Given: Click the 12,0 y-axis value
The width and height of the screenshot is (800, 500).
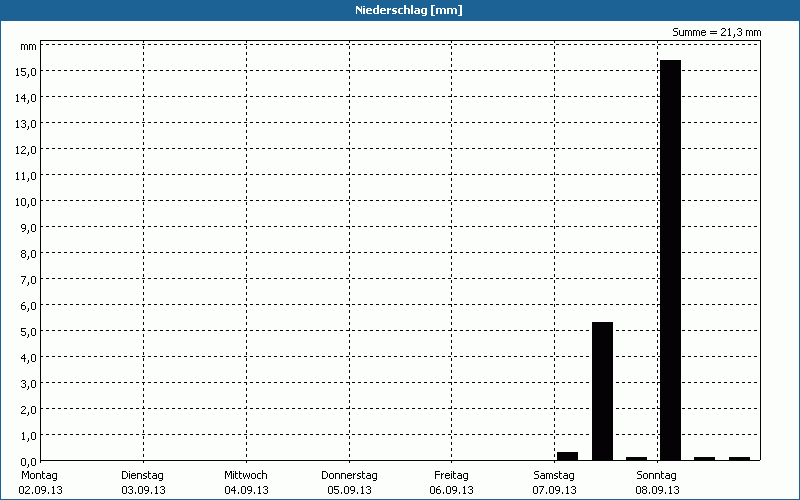Looking at the screenshot, I should [x=26, y=150].
